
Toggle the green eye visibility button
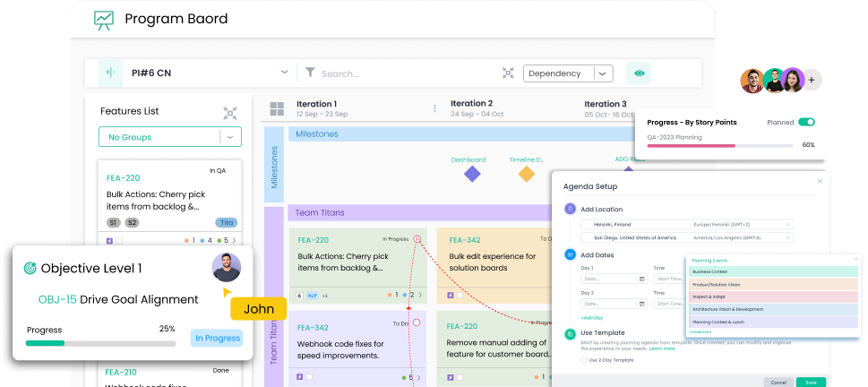(639, 73)
